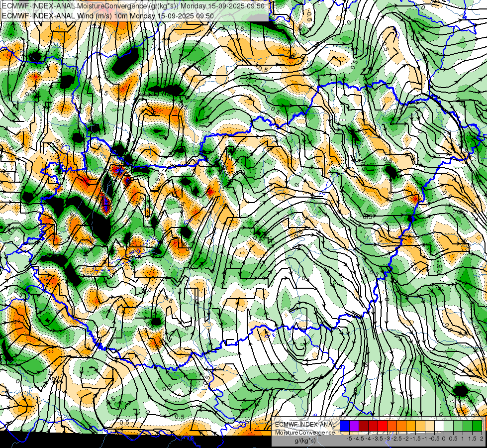This screenshot has height=448, width=487.
Task: Select the white legend swatch
Action: tap(439, 426)
